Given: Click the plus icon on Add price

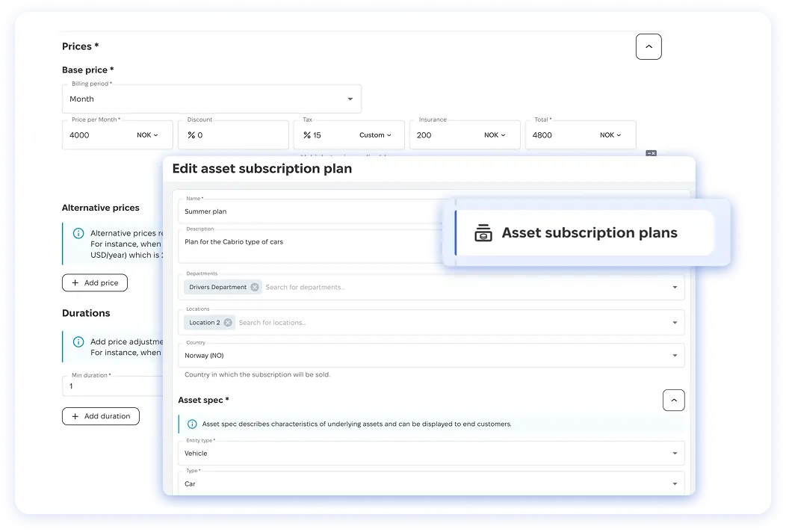Looking at the screenshot, I should tap(75, 283).
